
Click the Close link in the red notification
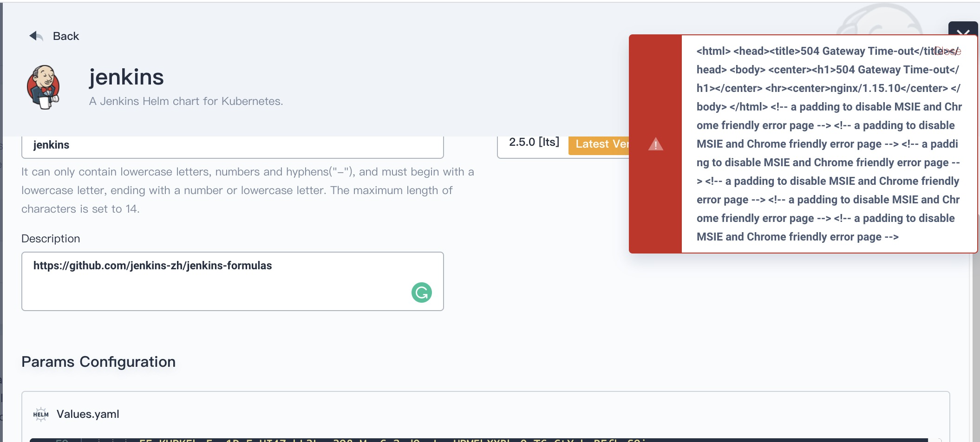947,51
